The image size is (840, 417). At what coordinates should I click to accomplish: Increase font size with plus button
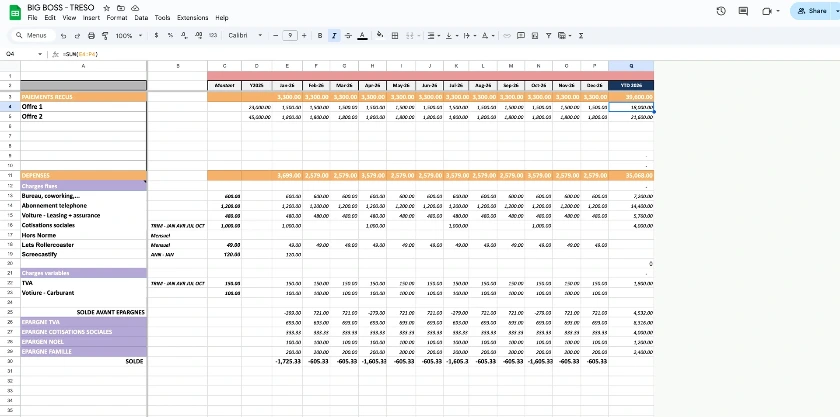coord(305,35)
